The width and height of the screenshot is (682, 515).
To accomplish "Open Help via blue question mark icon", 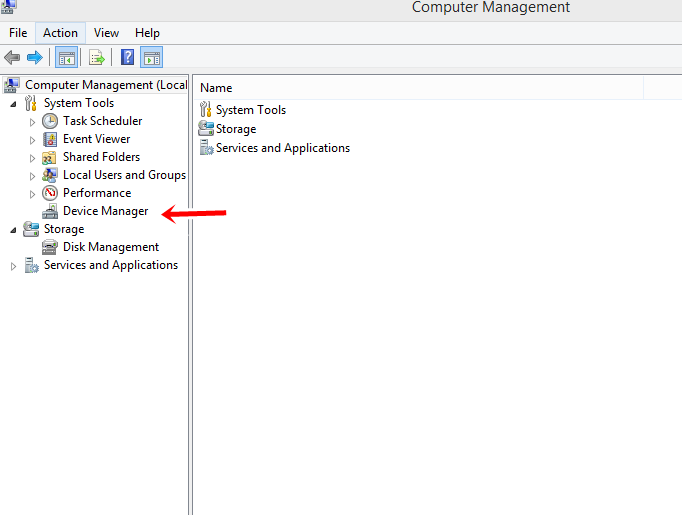I will tap(127, 57).
